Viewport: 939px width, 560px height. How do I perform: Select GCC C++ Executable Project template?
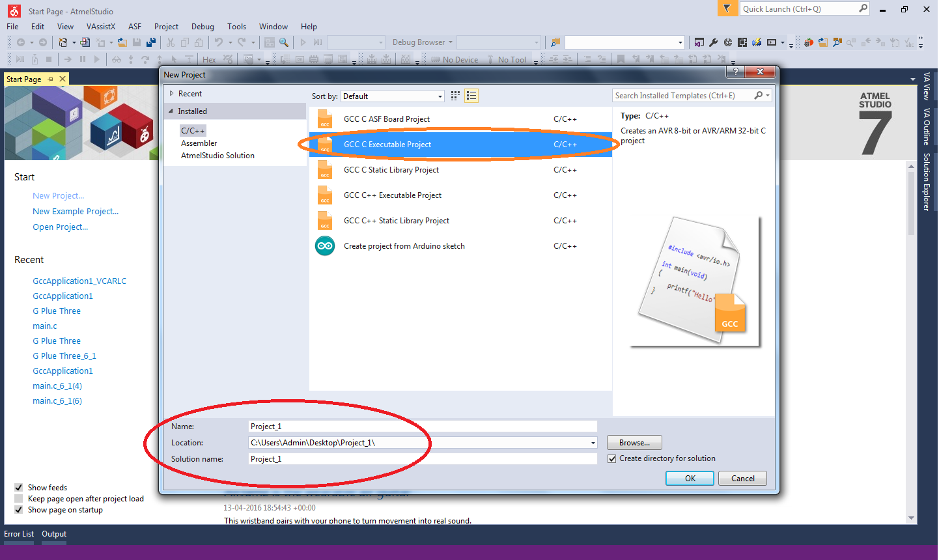(460, 195)
